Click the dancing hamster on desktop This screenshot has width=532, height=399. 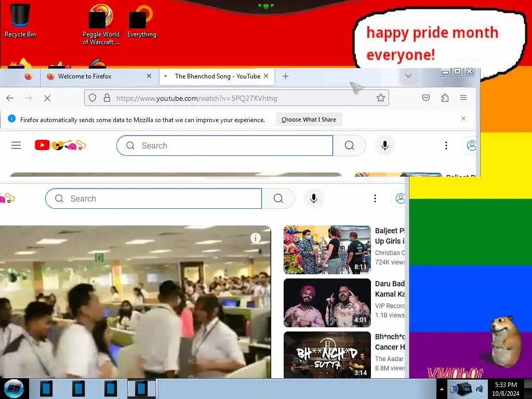coord(506,341)
